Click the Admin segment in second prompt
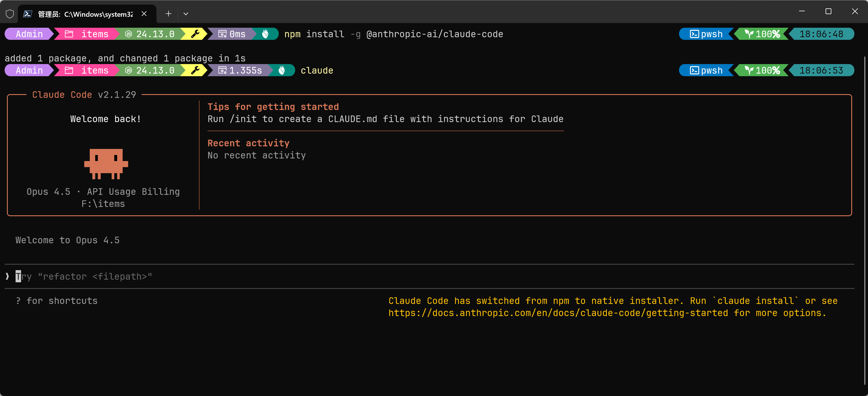The image size is (868, 396). [29, 70]
